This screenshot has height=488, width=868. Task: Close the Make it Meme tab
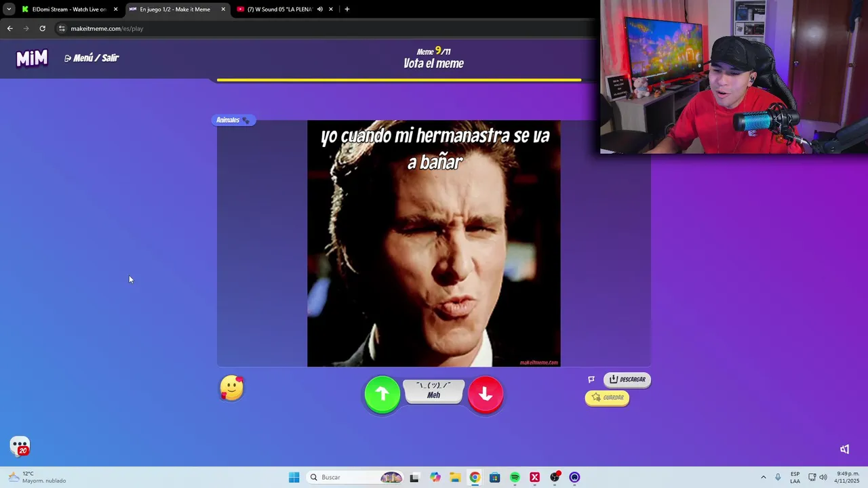[223, 9]
